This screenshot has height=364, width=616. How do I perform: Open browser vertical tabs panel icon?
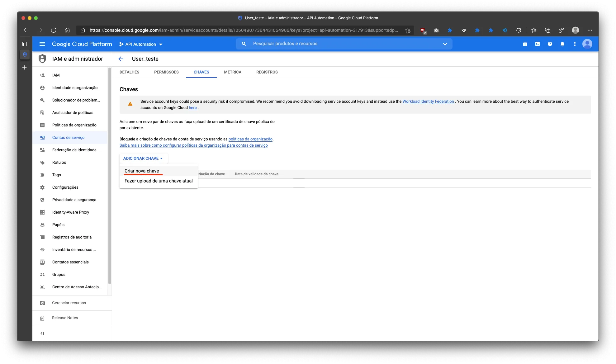click(25, 44)
